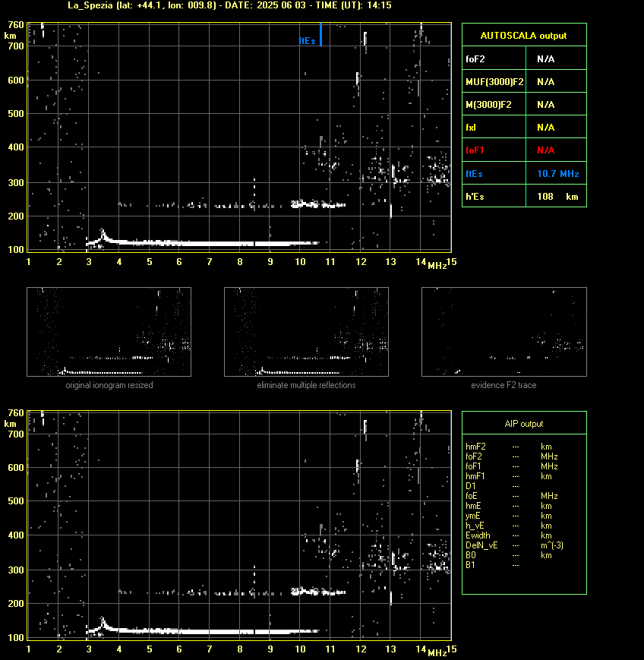
Task: Click the 'AIP output' panel header
Action: 524,424
